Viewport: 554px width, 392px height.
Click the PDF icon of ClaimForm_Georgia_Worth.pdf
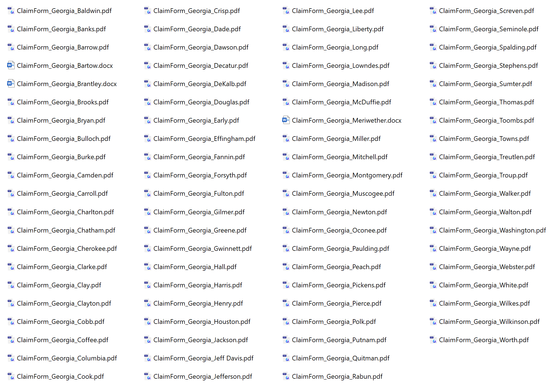click(433, 340)
